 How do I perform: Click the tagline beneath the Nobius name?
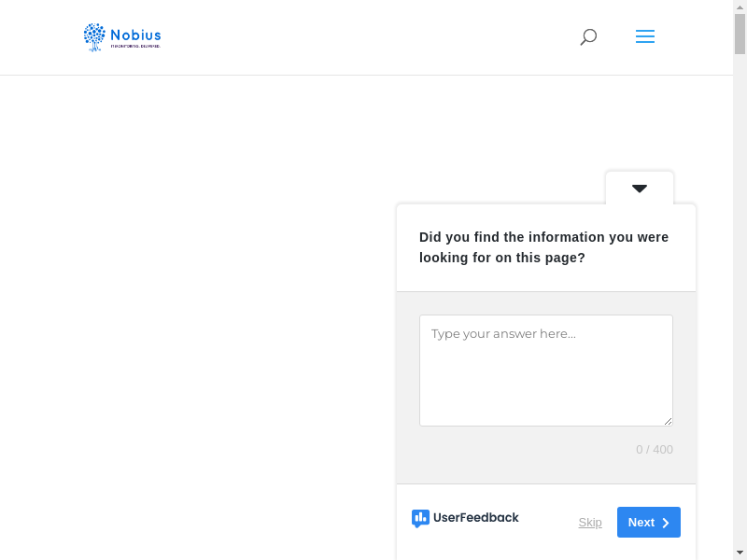[x=135, y=46]
